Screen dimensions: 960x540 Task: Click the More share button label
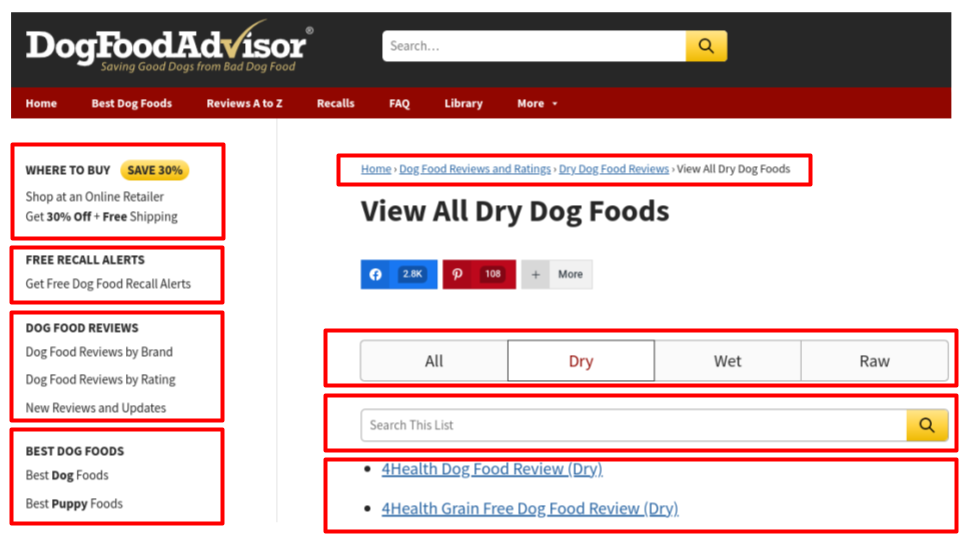point(570,274)
